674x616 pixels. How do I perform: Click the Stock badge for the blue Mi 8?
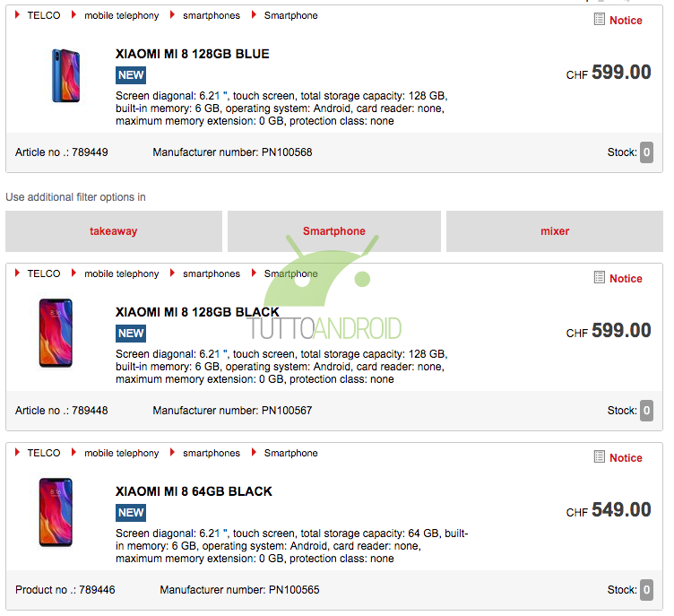coord(646,152)
